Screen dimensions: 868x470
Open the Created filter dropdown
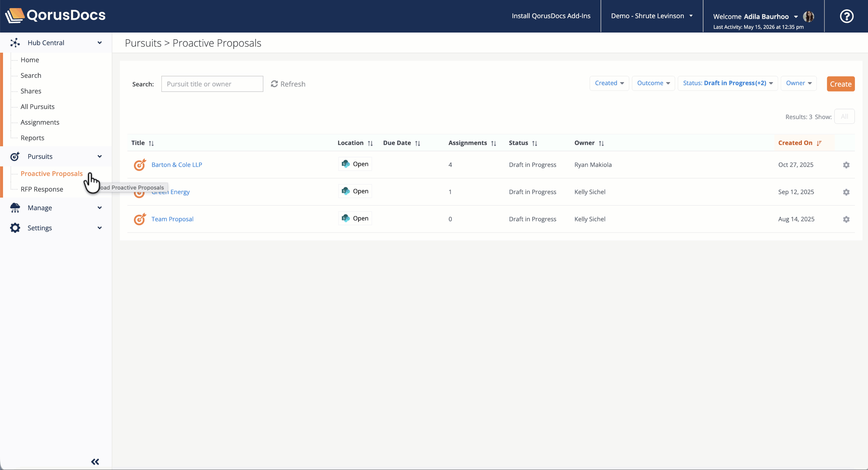pyautogui.click(x=609, y=83)
